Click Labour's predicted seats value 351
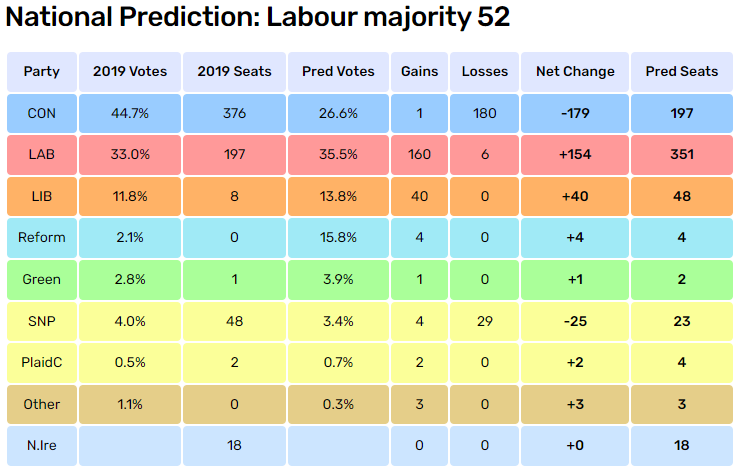Viewport: 738px width, 473px height. coord(682,155)
